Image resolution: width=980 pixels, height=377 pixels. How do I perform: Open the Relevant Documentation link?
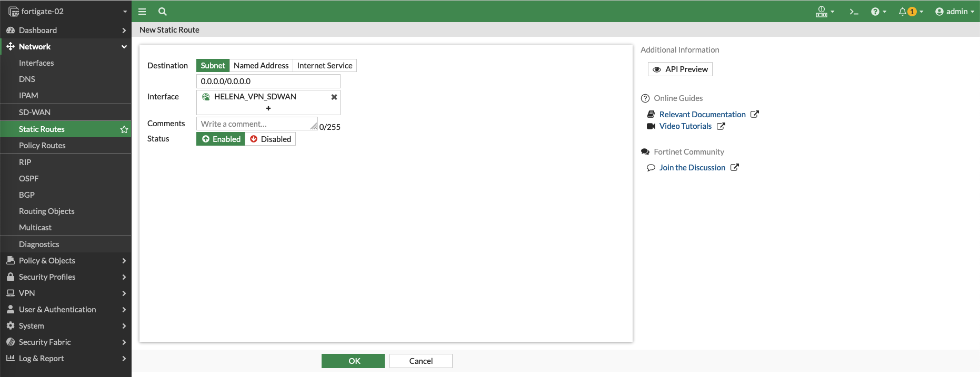click(x=702, y=115)
